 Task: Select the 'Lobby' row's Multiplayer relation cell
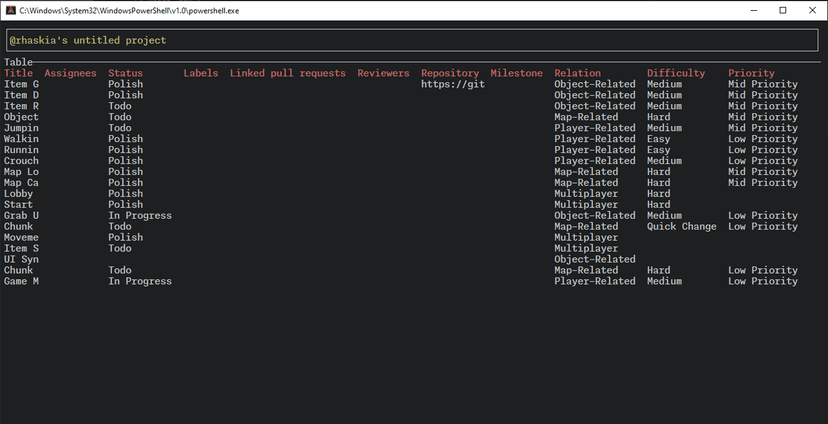coord(586,194)
